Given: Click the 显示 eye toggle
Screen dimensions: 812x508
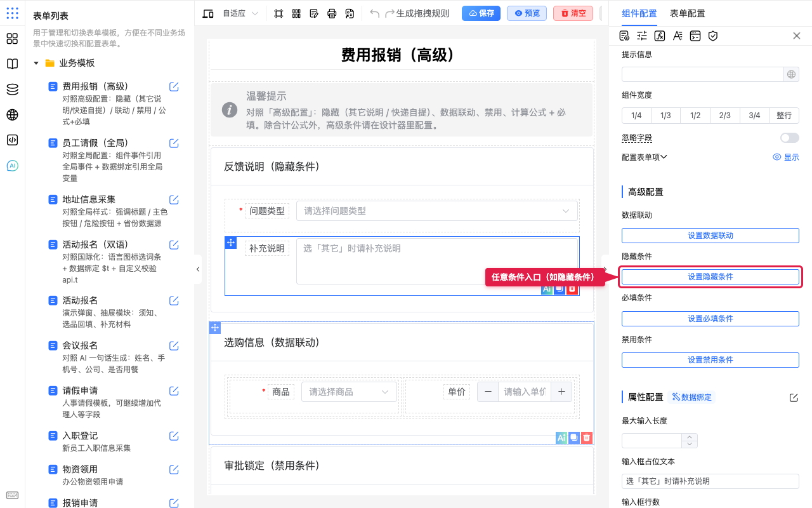Looking at the screenshot, I should (x=786, y=157).
